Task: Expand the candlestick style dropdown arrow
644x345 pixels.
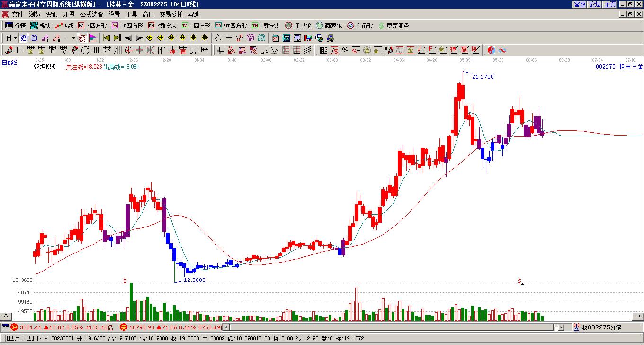Action: [73, 38]
